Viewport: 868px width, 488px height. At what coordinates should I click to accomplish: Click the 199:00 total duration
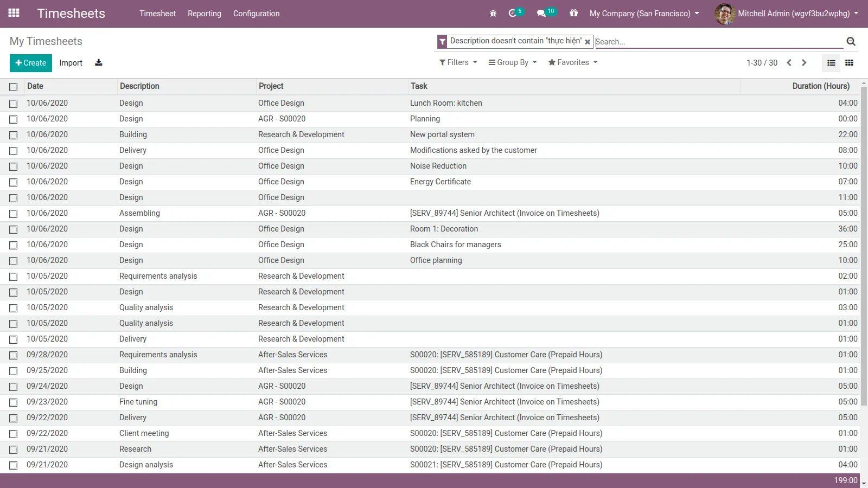[846, 480]
